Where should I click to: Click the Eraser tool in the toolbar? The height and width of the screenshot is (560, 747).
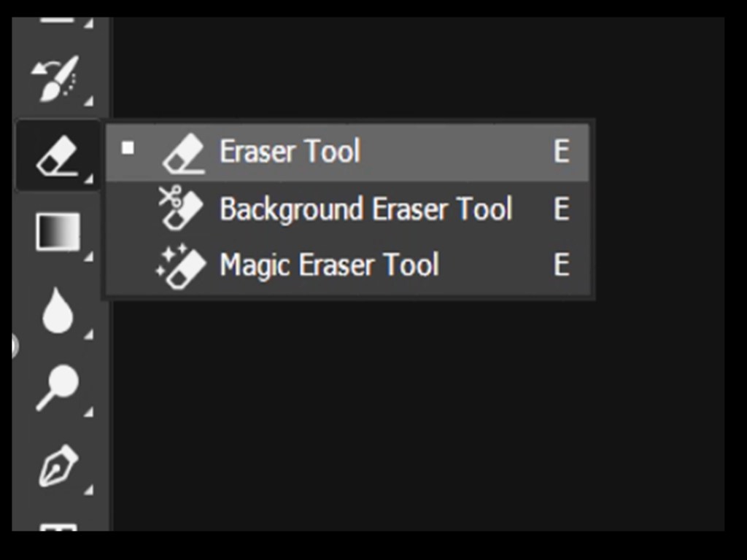pos(57,155)
